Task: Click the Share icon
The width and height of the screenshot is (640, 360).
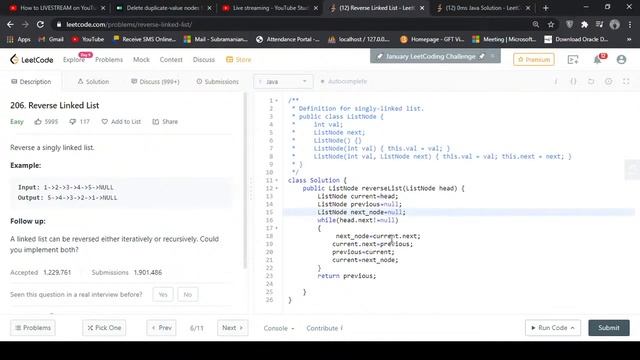Action: [156, 122]
